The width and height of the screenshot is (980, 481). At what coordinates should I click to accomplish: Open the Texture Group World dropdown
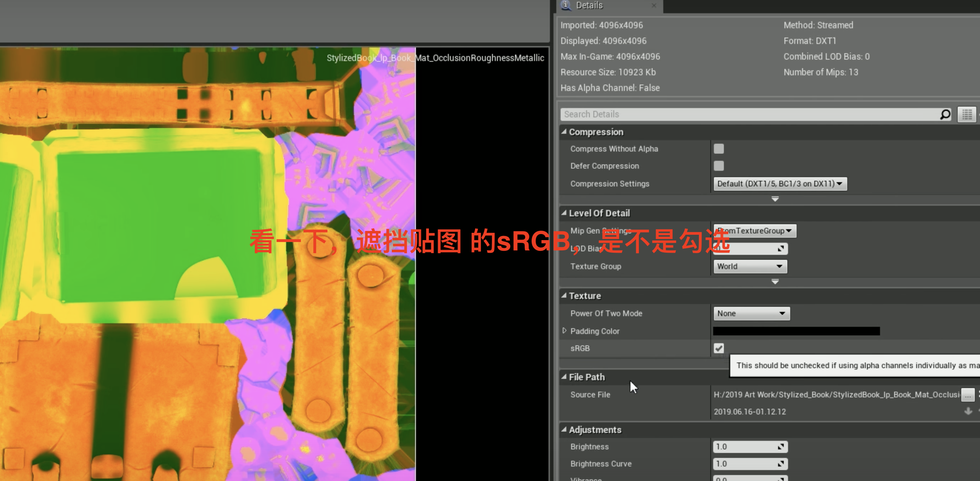point(750,266)
